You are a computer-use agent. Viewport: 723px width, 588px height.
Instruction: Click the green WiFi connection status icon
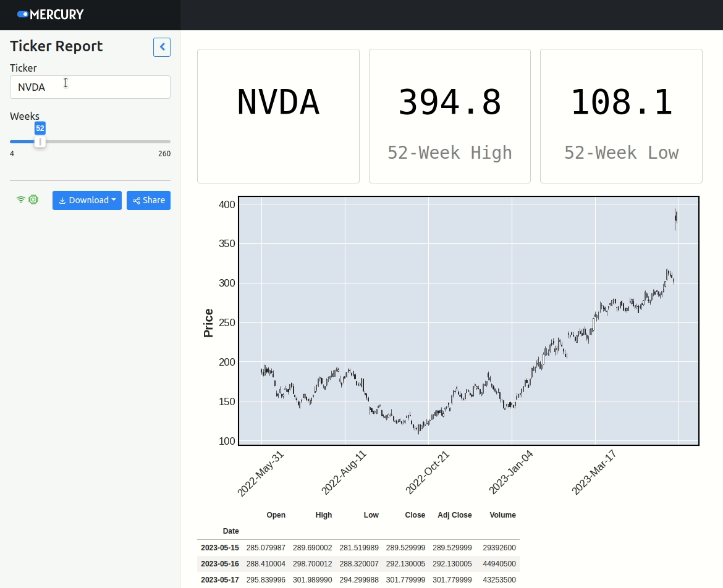coord(20,199)
